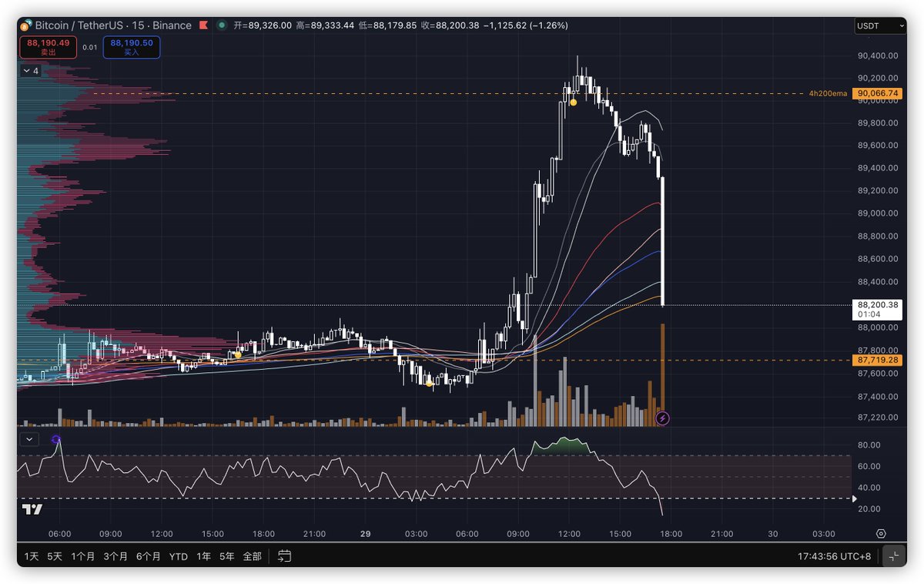Open the USDT currency dropdown

tap(880, 25)
